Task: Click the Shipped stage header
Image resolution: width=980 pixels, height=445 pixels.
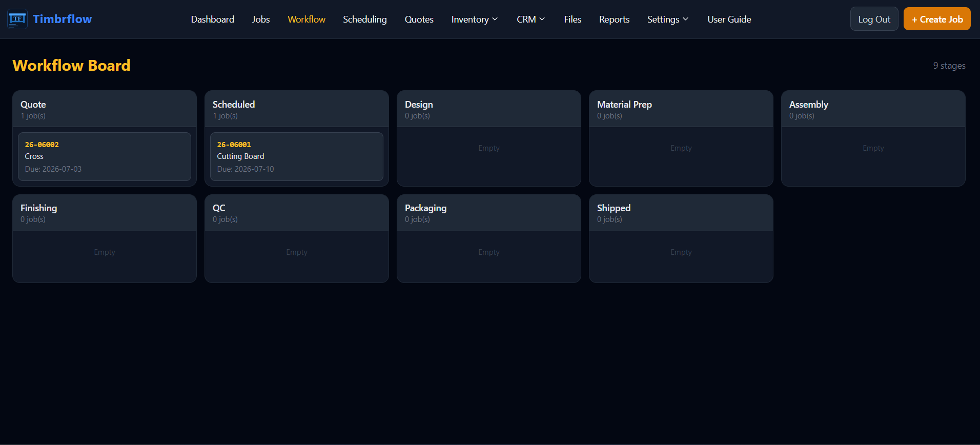Action: pyautogui.click(x=681, y=213)
